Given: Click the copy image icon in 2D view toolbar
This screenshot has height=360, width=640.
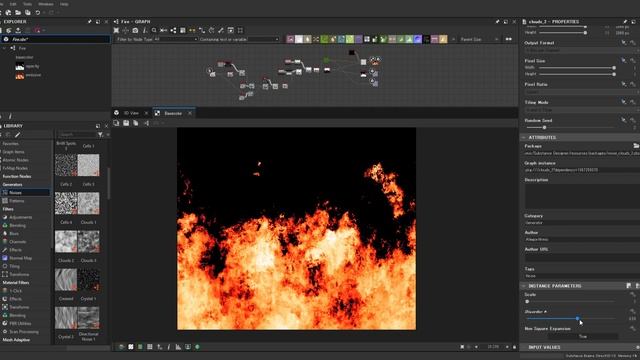Looking at the screenshot, I should click(x=136, y=123).
